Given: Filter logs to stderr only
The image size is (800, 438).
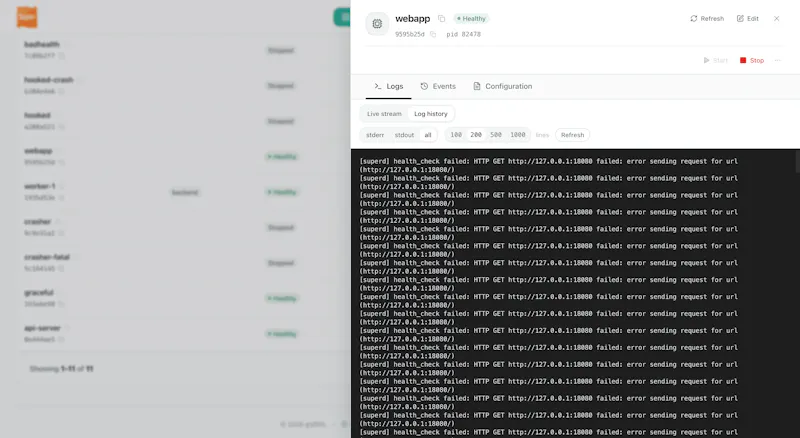Looking at the screenshot, I should pyautogui.click(x=375, y=135).
